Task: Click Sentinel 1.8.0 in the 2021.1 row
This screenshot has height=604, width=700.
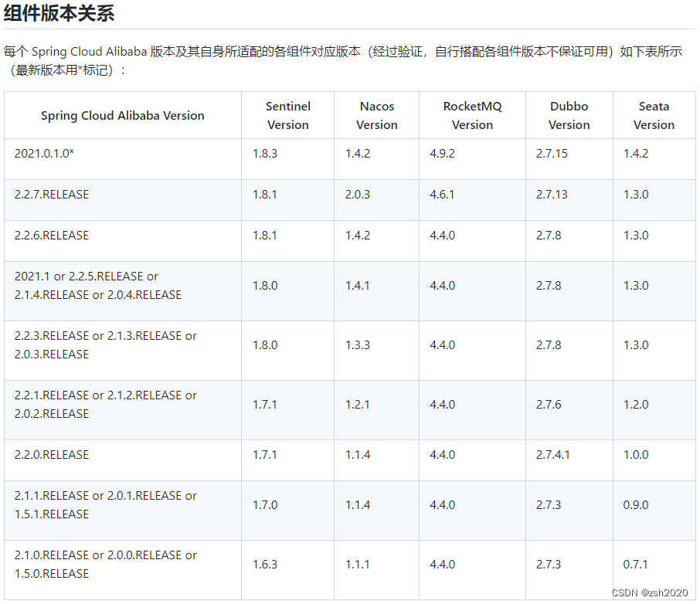Action: click(x=265, y=286)
